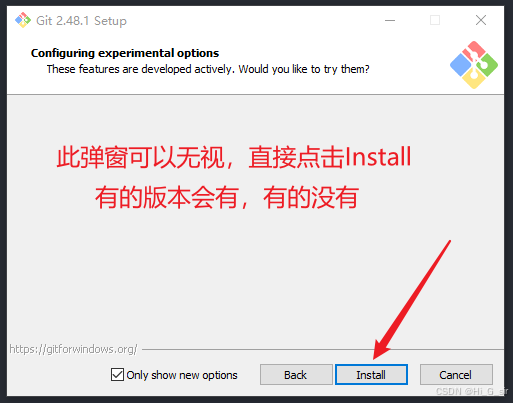
Task: Open the https://gitforwindows.org/ link
Action: pos(73,349)
